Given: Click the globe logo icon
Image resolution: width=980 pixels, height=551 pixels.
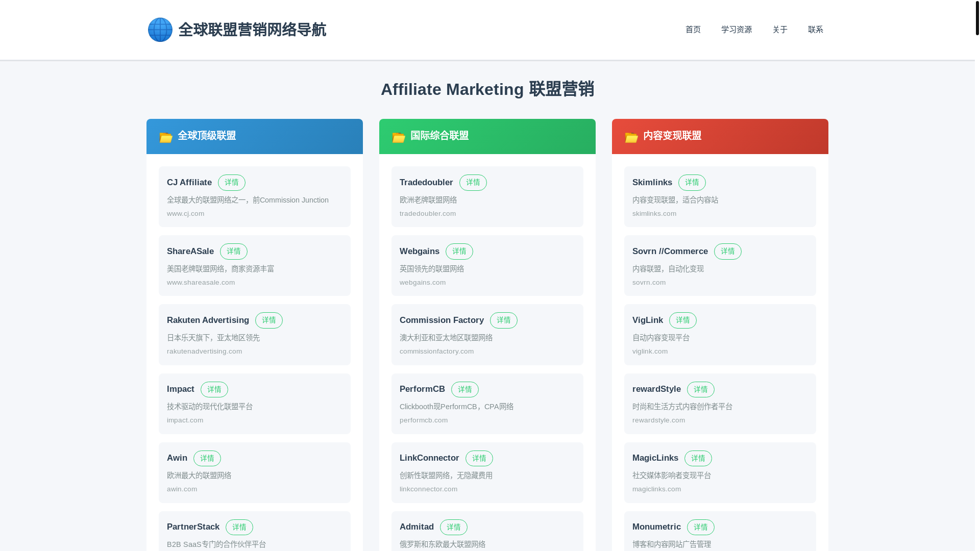Looking at the screenshot, I should 160,30.
